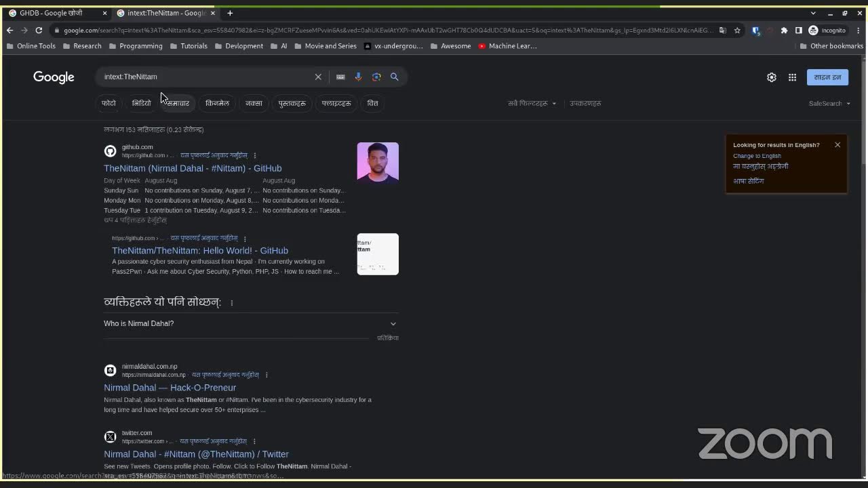Open the Tools (उपकरणहरू) option
The width and height of the screenshot is (868, 488).
tap(585, 104)
